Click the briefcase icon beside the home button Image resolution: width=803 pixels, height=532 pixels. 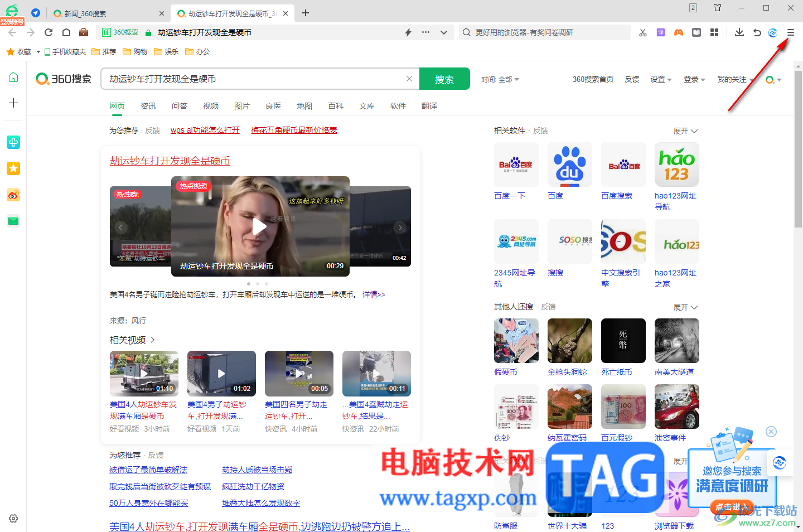[x=84, y=32]
